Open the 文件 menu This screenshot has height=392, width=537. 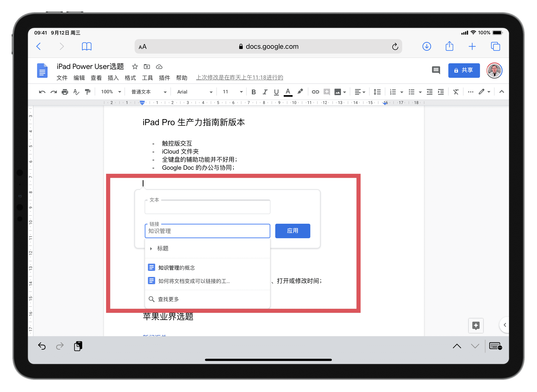pyautogui.click(x=62, y=78)
